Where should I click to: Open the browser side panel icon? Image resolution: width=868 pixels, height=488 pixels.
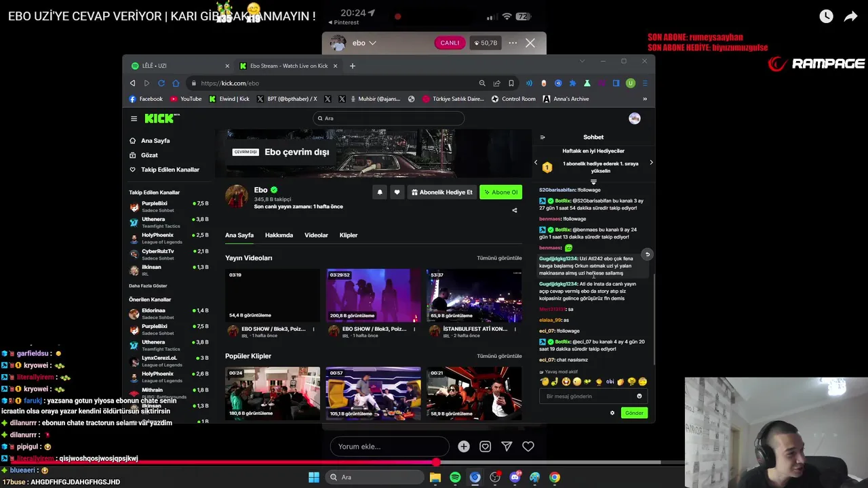(616, 83)
